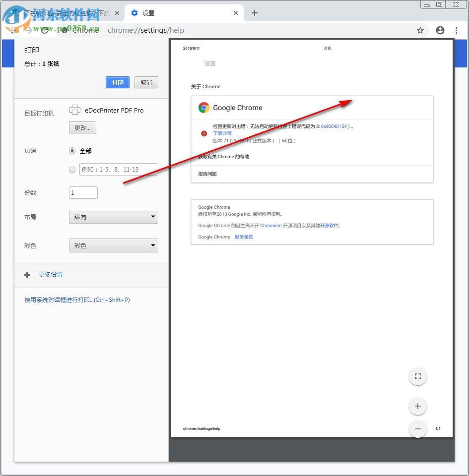
Task: Click the 了解详情 link in the preview
Action: point(222,133)
